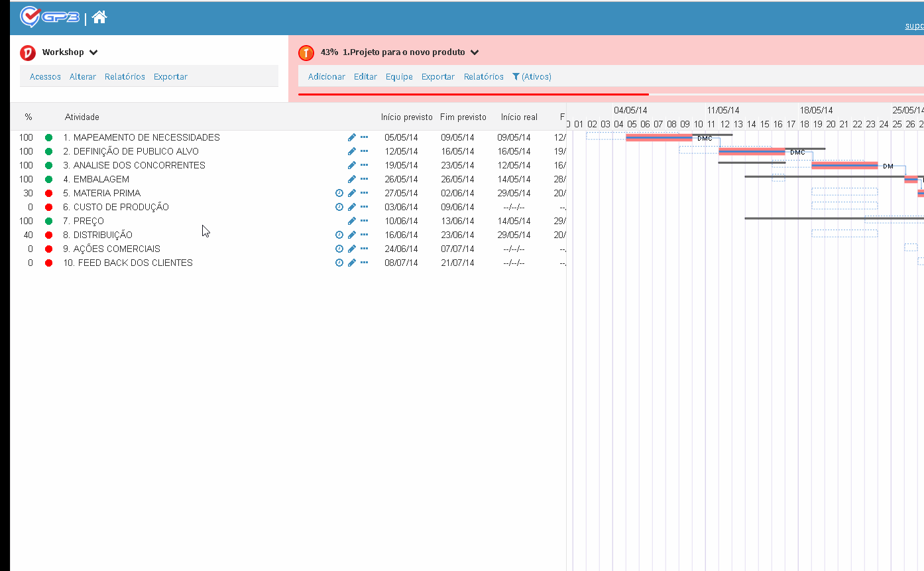Edit AÇÕES COMERCIAIS with the pencil icon
The height and width of the screenshot is (571, 924).
(x=352, y=249)
